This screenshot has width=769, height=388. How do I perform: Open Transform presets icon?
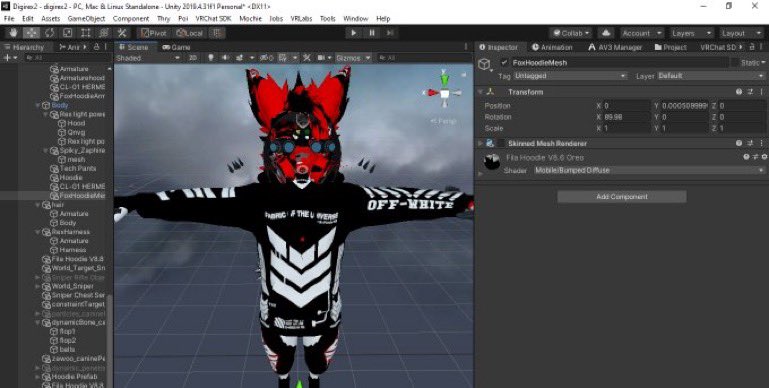(750, 92)
